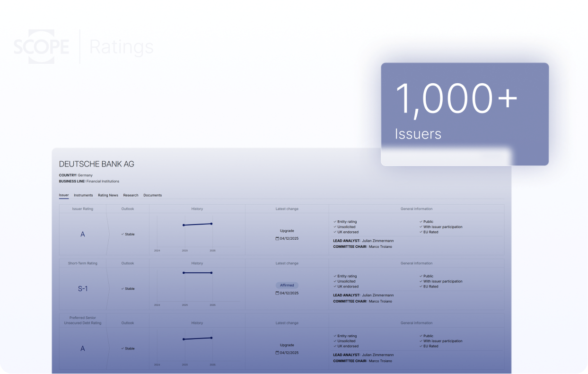The image size is (588, 374).
Task: Click Preferred Senior Unsecured Debt Rating header
Action: (83, 320)
